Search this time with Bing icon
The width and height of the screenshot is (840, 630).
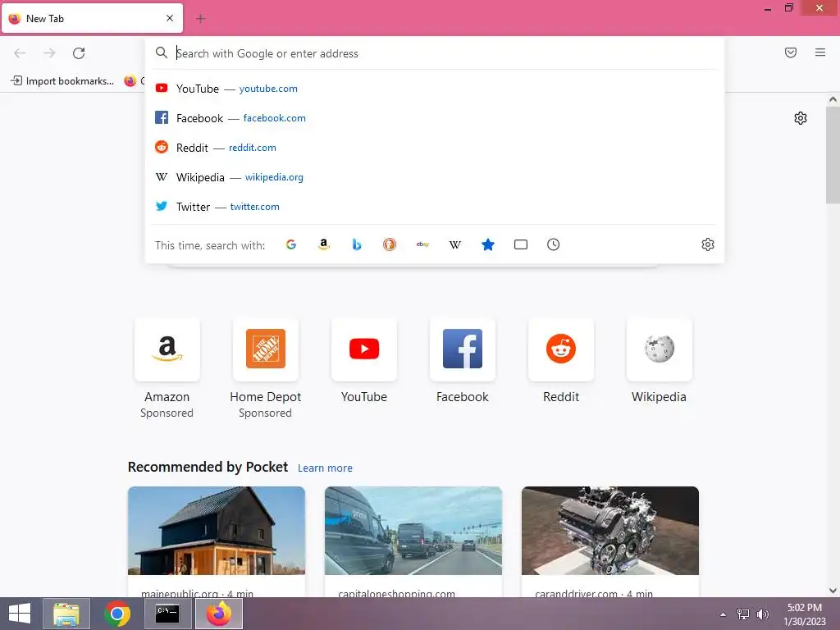click(357, 244)
